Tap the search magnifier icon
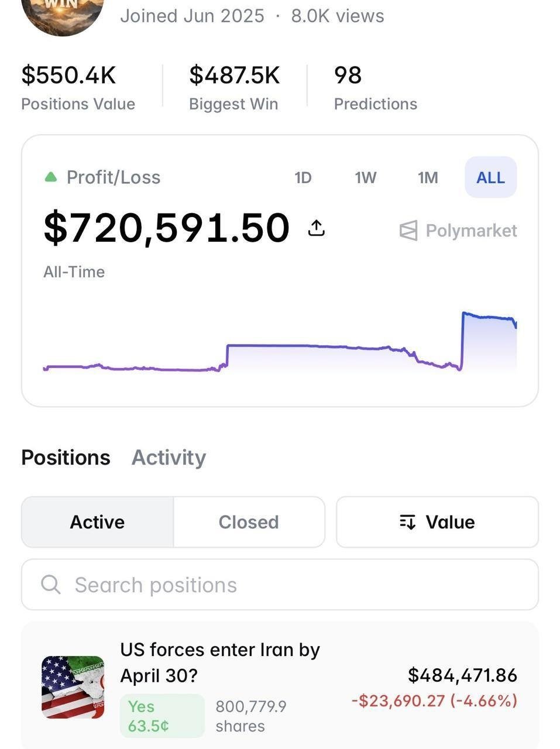560x749 pixels. click(51, 584)
